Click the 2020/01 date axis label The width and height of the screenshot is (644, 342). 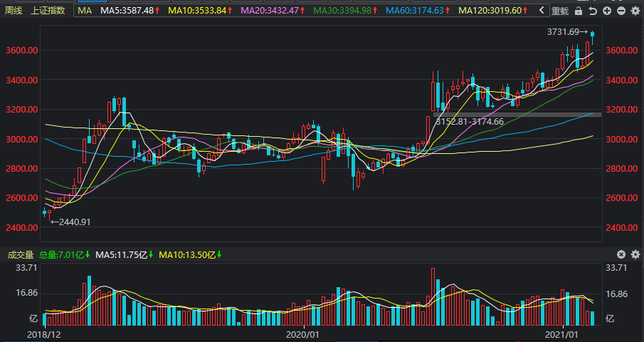coord(302,334)
